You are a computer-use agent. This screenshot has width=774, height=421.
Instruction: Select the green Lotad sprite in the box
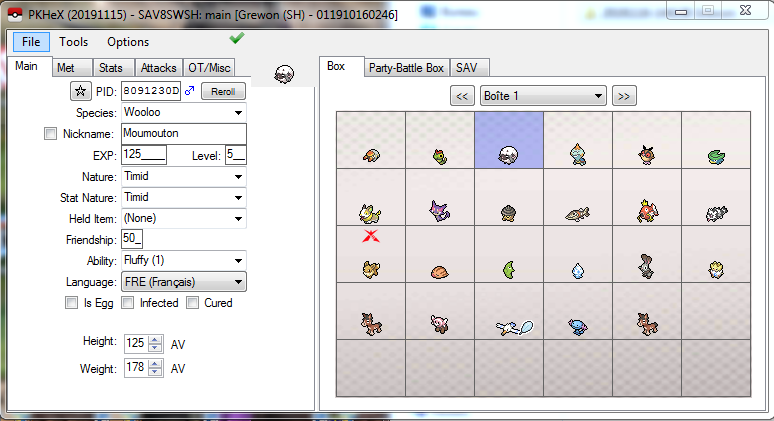[x=716, y=157]
